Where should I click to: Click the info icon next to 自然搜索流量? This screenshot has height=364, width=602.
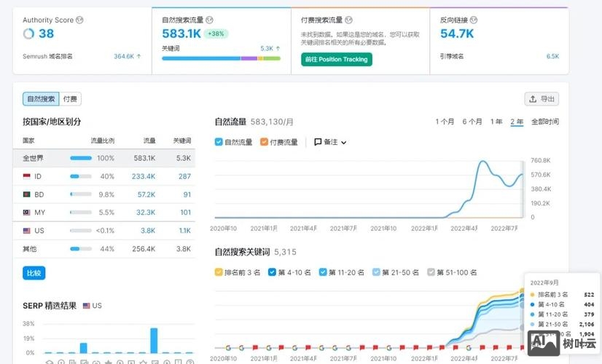(209, 20)
